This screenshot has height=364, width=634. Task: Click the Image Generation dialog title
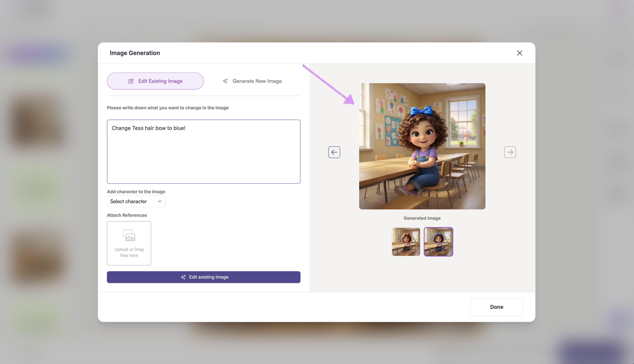click(135, 53)
